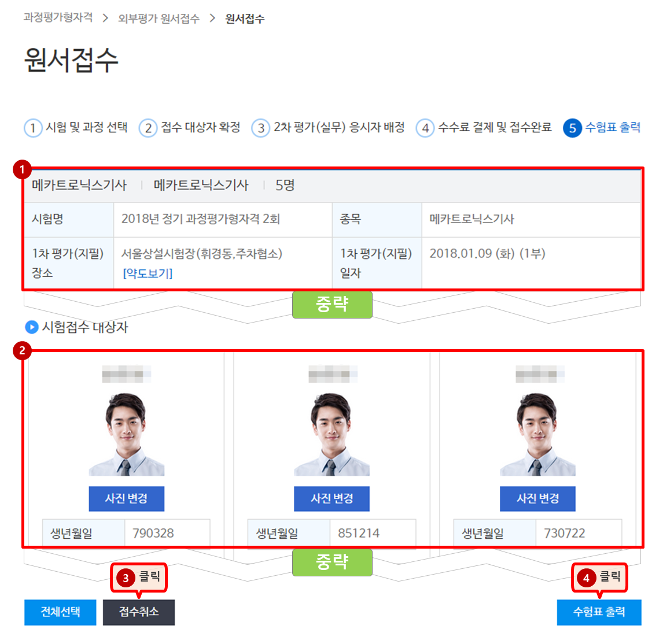This screenshot has height=644, width=663.
Task: Click the 종목 value 메카트로닉스기사
Action: [x=472, y=219]
